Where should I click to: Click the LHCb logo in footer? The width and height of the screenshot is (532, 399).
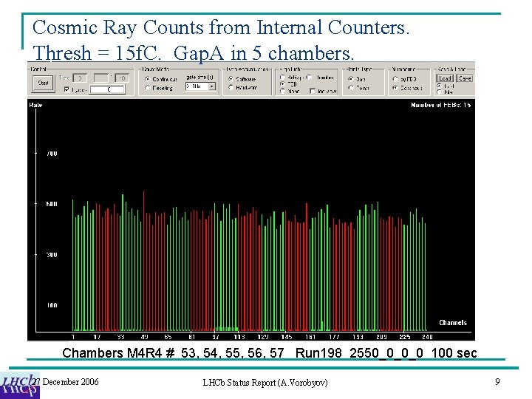pos(20,386)
